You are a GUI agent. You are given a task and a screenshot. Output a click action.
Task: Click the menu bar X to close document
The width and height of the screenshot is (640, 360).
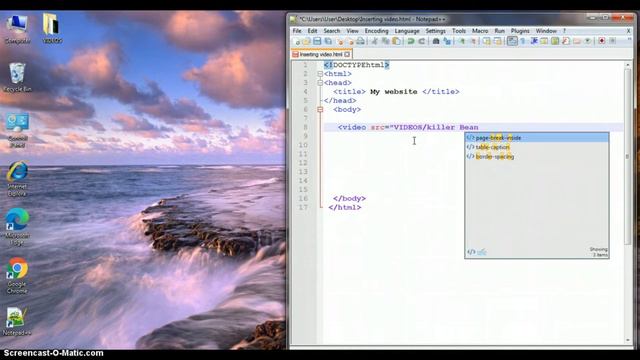[629, 31]
